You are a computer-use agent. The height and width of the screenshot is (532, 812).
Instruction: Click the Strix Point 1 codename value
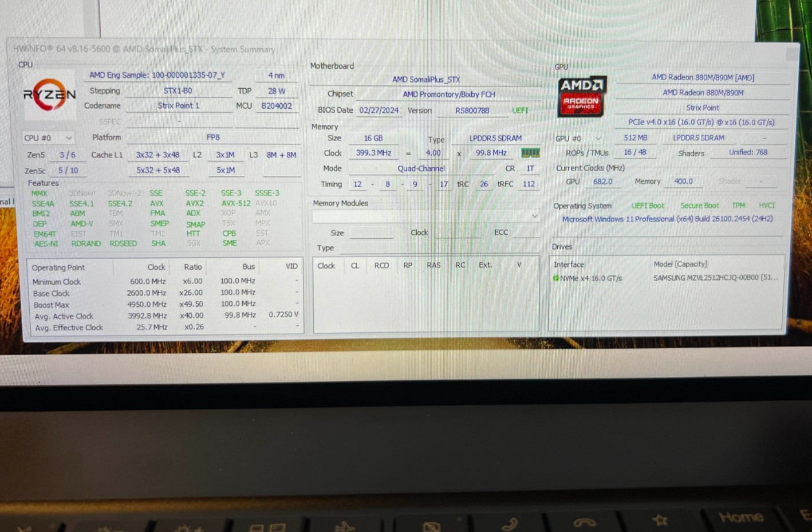(x=179, y=106)
